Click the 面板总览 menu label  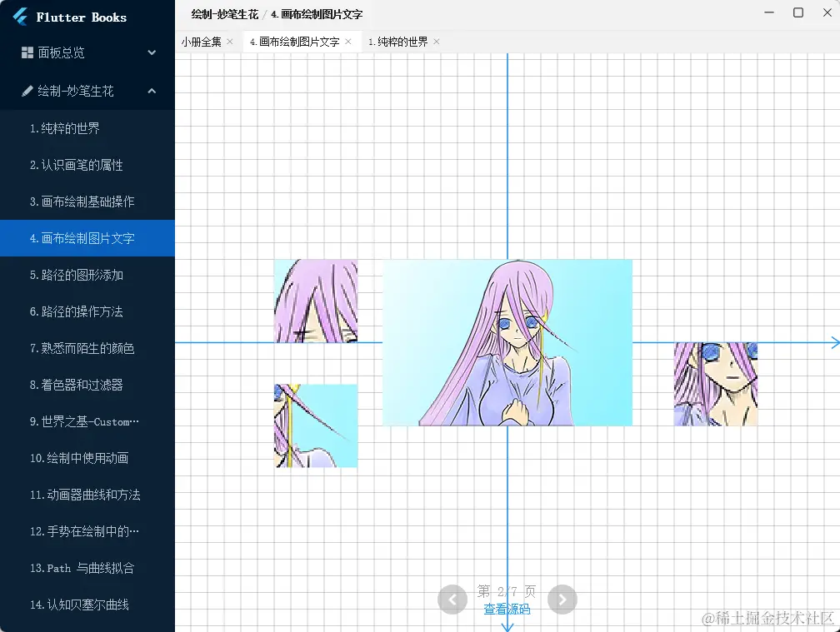click(x=61, y=52)
